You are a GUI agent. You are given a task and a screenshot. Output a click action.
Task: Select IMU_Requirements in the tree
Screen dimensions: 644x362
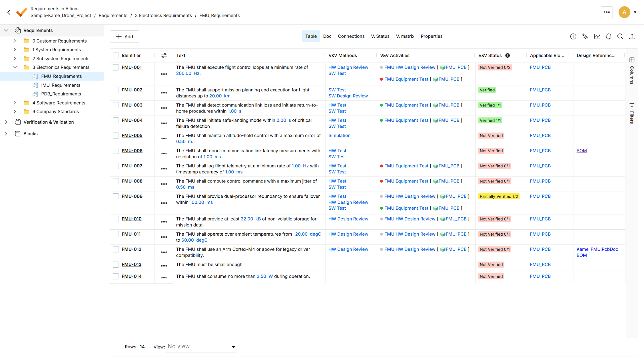coord(61,85)
